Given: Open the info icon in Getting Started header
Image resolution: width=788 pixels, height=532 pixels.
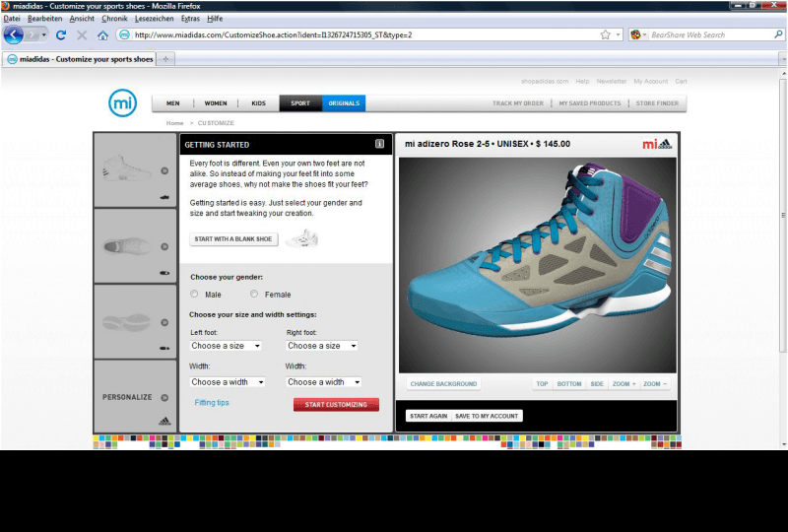Looking at the screenshot, I should pyautogui.click(x=379, y=144).
